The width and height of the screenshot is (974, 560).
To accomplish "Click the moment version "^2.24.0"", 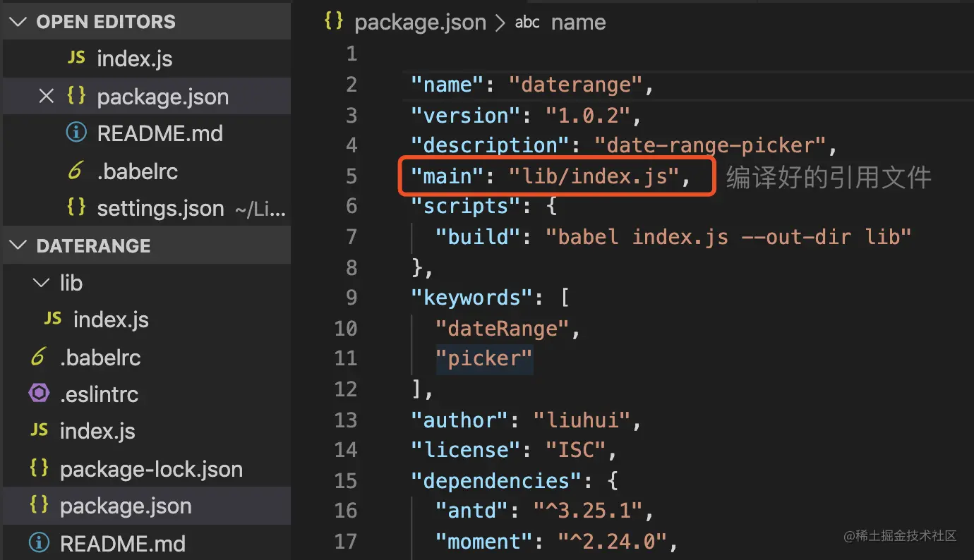I will (612, 541).
